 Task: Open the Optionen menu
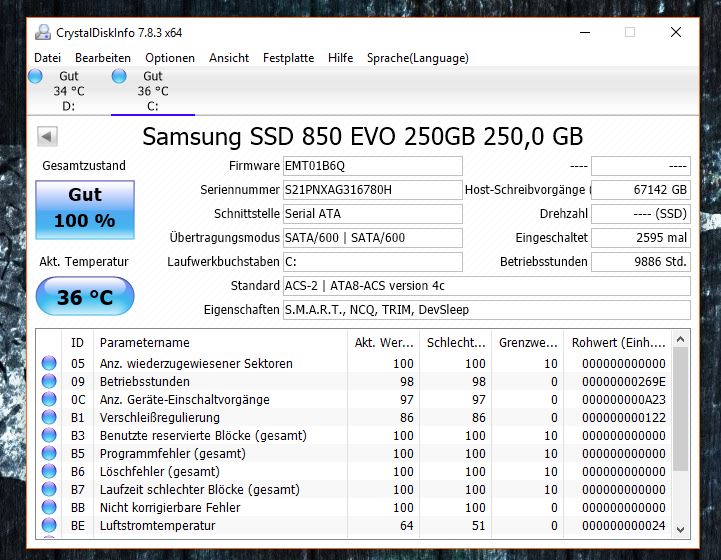pyautogui.click(x=170, y=58)
